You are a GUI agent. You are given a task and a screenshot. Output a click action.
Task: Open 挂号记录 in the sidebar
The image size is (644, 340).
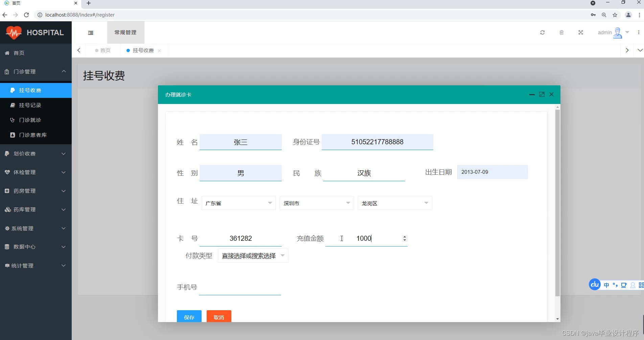[36, 105]
